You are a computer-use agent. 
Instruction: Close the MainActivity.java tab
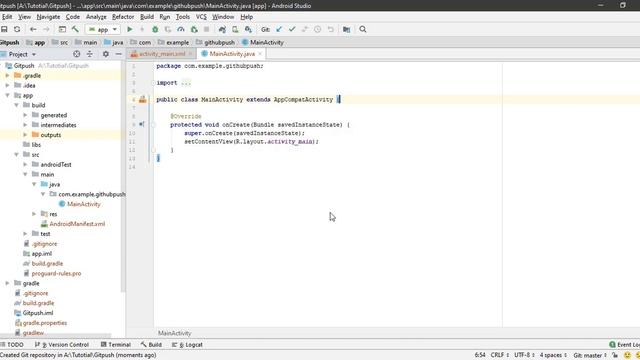[x=260, y=54]
